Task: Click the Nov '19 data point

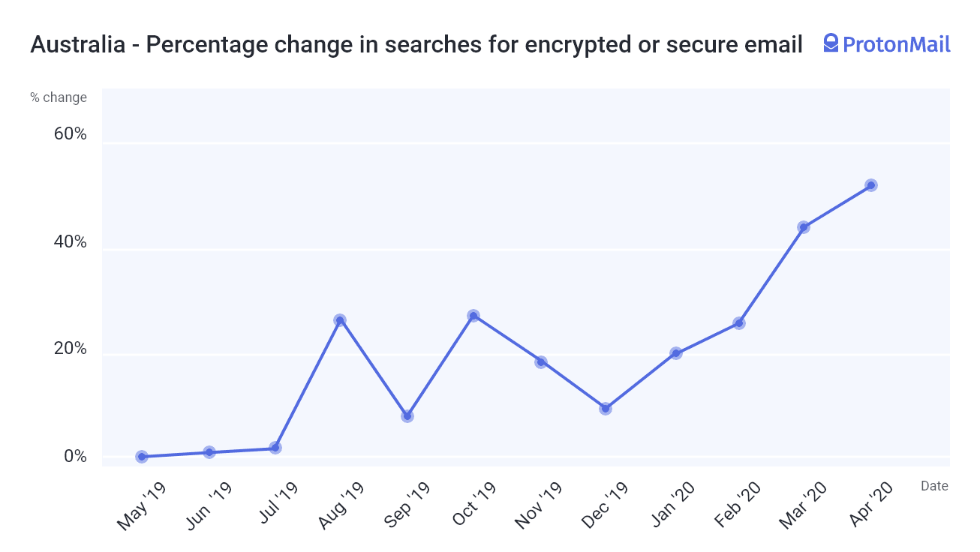Action: click(541, 362)
